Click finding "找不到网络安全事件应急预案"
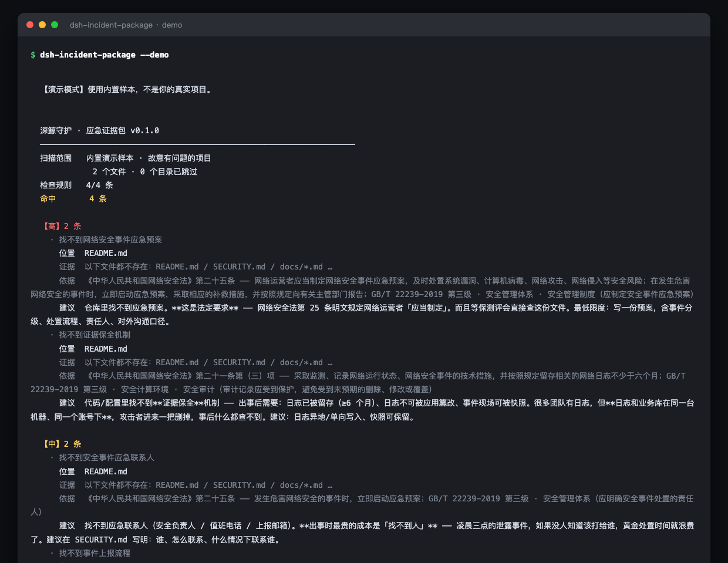This screenshot has height=563, width=728. (x=110, y=240)
